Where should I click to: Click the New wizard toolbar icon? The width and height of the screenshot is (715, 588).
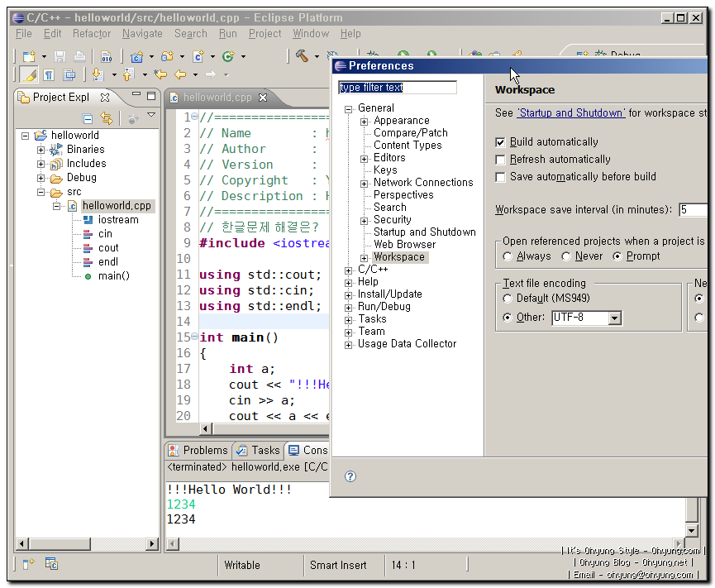click(x=30, y=56)
